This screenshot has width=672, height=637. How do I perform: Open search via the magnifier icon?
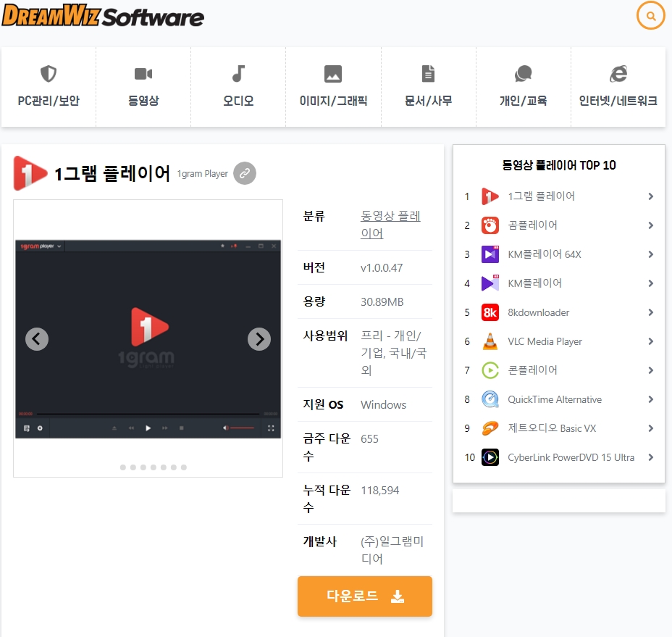(x=650, y=15)
